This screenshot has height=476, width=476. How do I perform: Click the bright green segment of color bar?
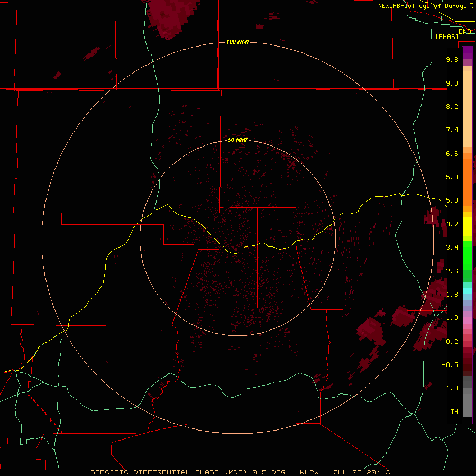[467, 255]
